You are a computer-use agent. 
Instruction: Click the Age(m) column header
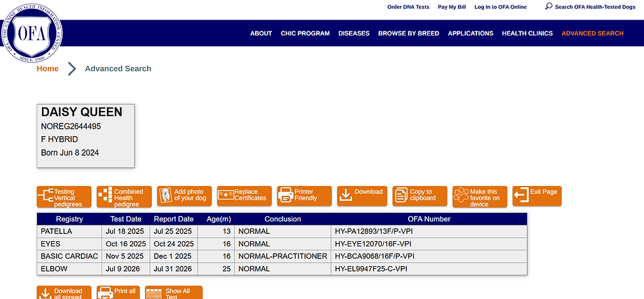pyautogui.click(x=216, y=219)
